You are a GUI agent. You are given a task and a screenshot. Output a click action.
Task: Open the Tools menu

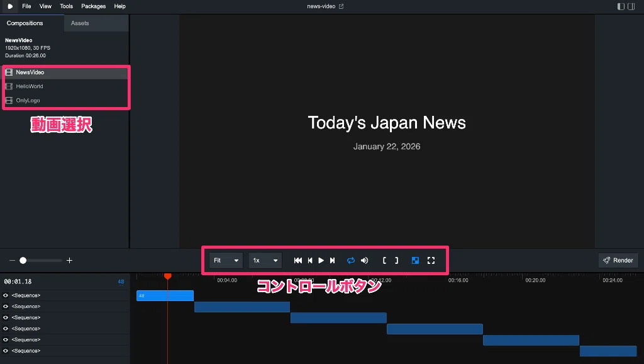click(66, 6)
